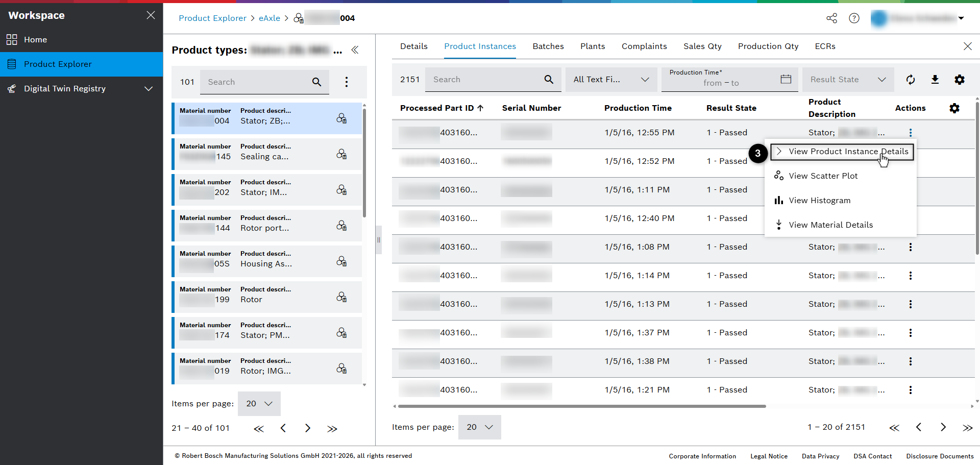Image resolution: width=980 pixels, height=465 pixels.
Task: Close the product detail panel
Action: (x=968, y=46)
